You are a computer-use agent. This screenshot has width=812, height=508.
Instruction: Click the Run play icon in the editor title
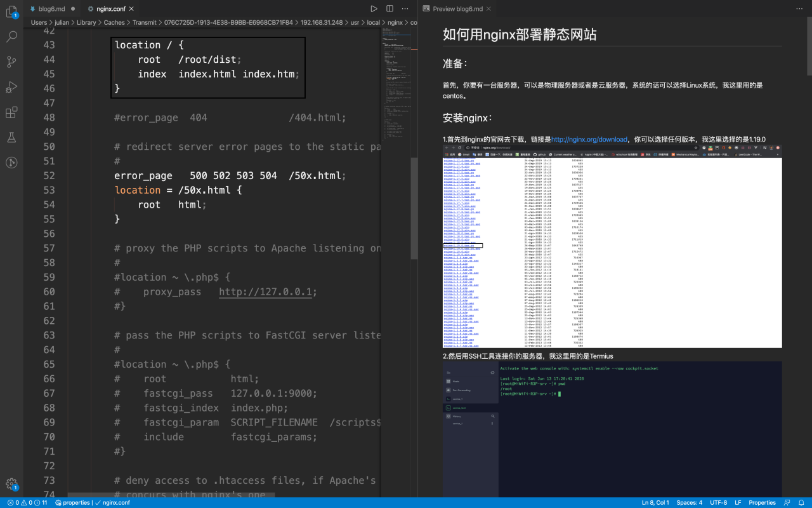coord(374,9)
